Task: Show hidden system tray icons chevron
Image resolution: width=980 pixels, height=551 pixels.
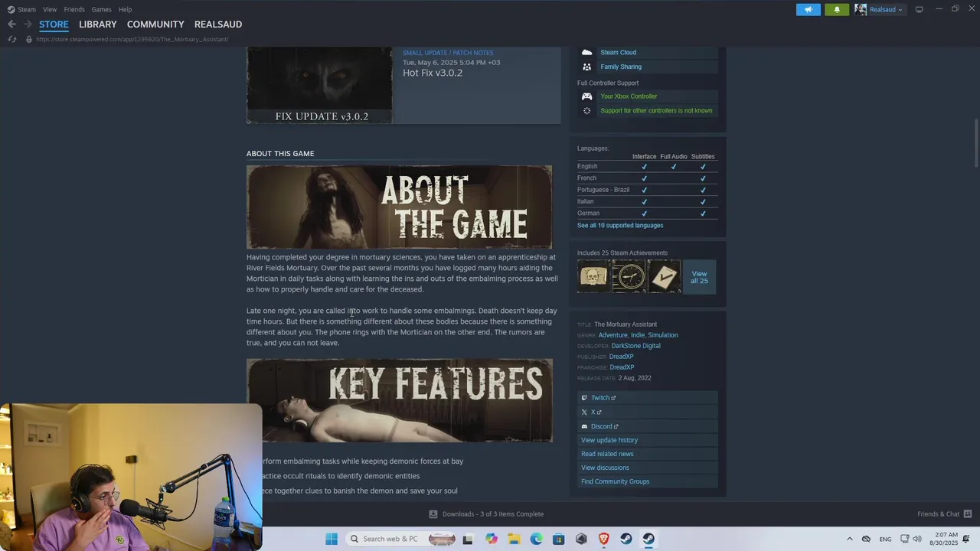Action: 849,539
